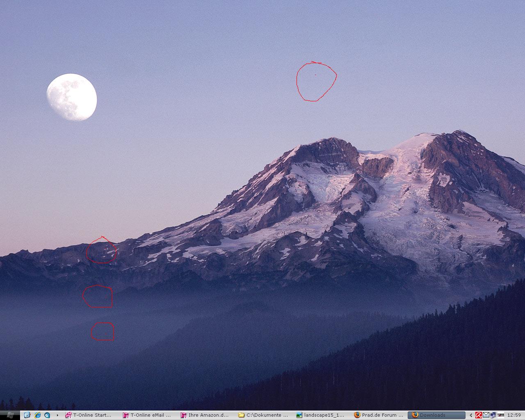525x420 pixels.
Task: Open Prad.de Forum Firefox window
Action: click(x=378, y=415)
